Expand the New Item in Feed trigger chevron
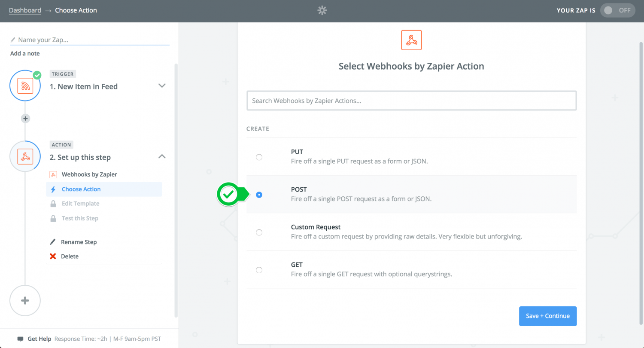Image resolution: width=644 pixels, height=348 pixels. tap(162, 85)
